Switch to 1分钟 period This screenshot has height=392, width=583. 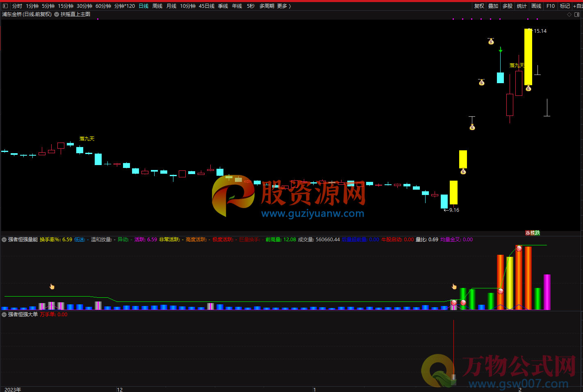click(32, 6)
